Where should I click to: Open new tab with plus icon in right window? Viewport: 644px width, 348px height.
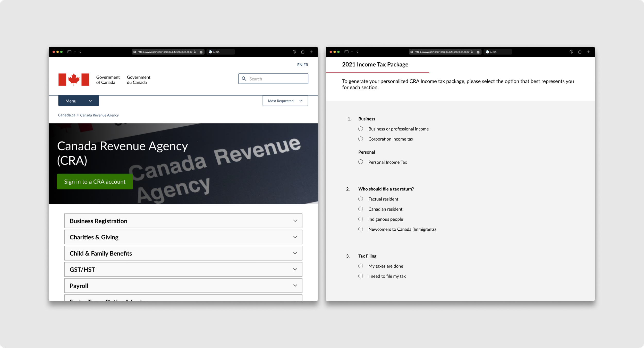tap(588, 52)
